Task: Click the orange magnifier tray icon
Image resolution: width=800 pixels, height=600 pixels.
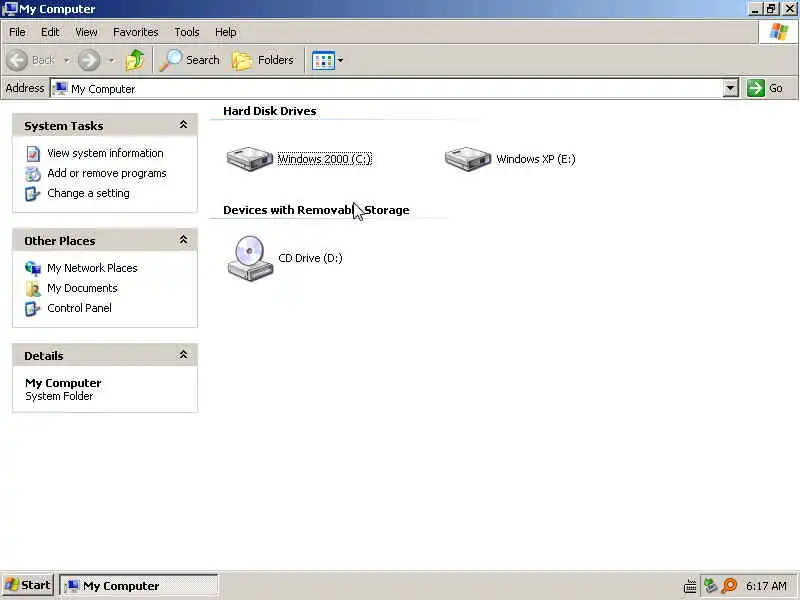Action: (730, 585)
